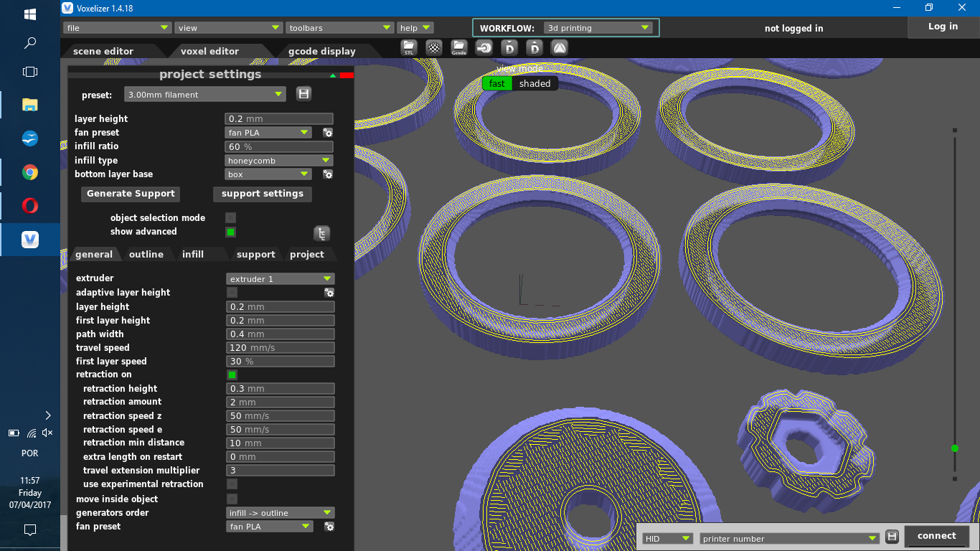
Task: Open gear settings for adaptive layer height
Action: pyautogui.click(x=329, y=293)
